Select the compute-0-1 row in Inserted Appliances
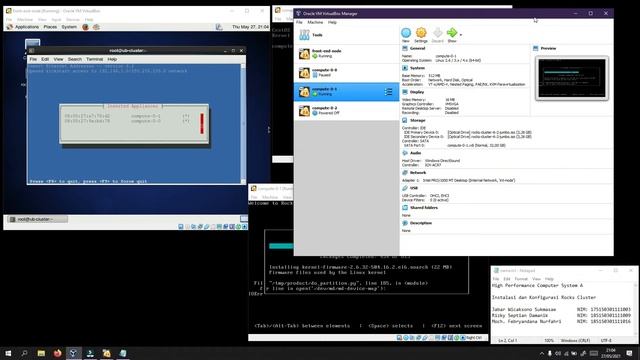The width and height of the screenshot is (640, 360). pos(127,116)
